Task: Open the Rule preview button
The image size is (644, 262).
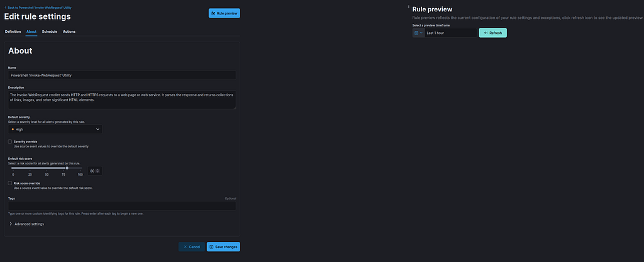Action: point(225,13)
